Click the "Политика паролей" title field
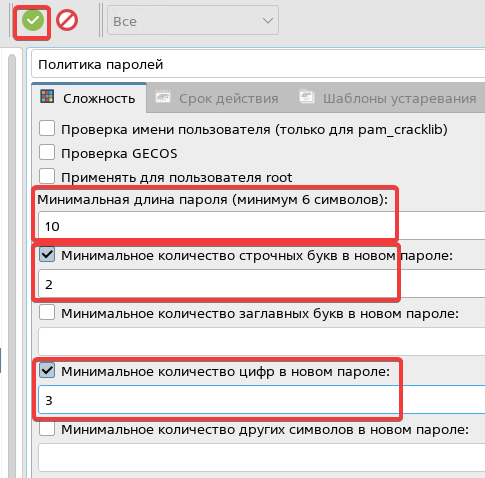The width and height of the screenshot is (485, 478). [258, 64]
